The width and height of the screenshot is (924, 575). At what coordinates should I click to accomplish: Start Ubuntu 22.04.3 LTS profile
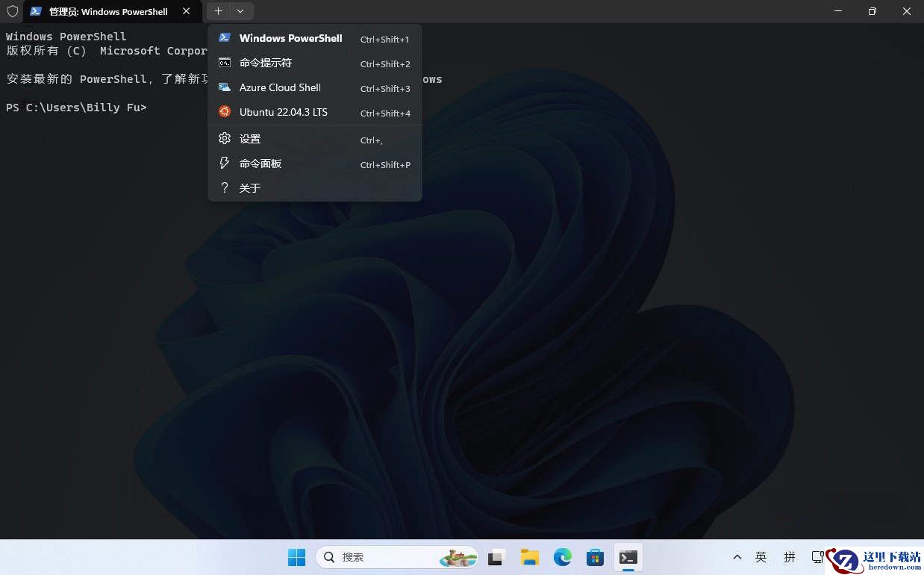315,112
